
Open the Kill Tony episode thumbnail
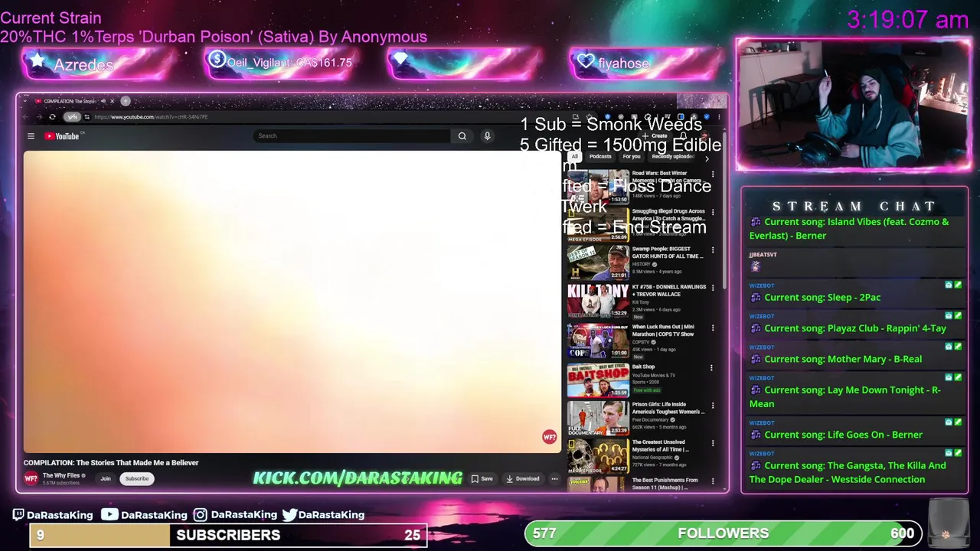[x=598, y=301]
